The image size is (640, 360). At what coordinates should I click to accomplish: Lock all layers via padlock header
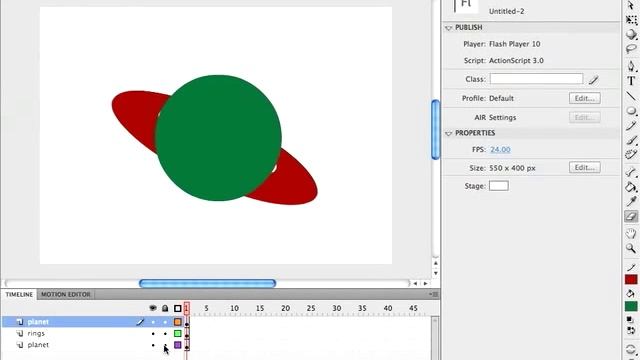165,308
